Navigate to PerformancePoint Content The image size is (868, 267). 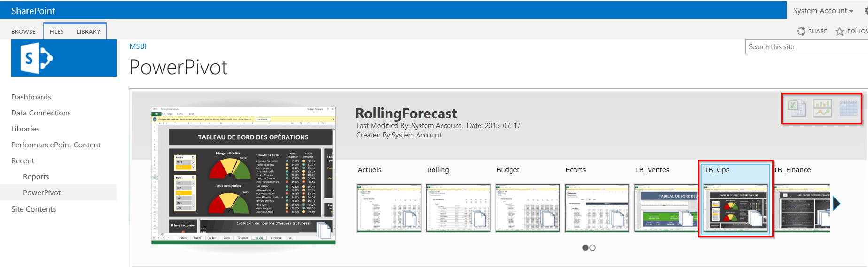(56, 145)
